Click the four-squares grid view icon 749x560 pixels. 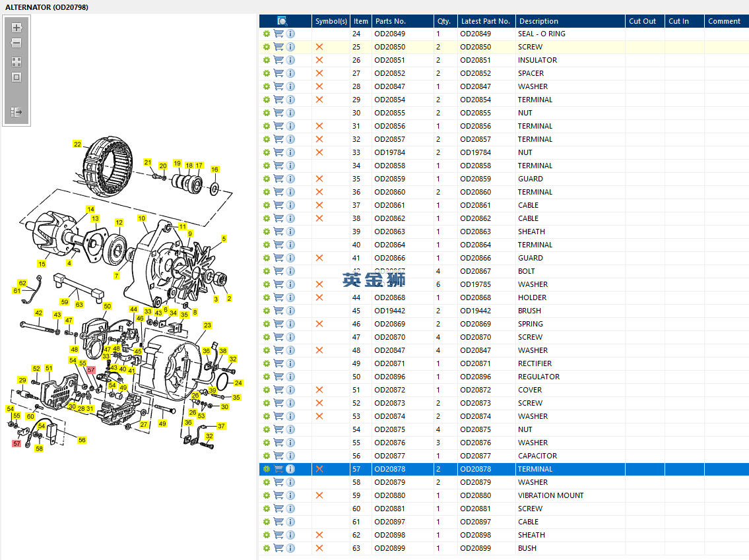click(16, 62)
